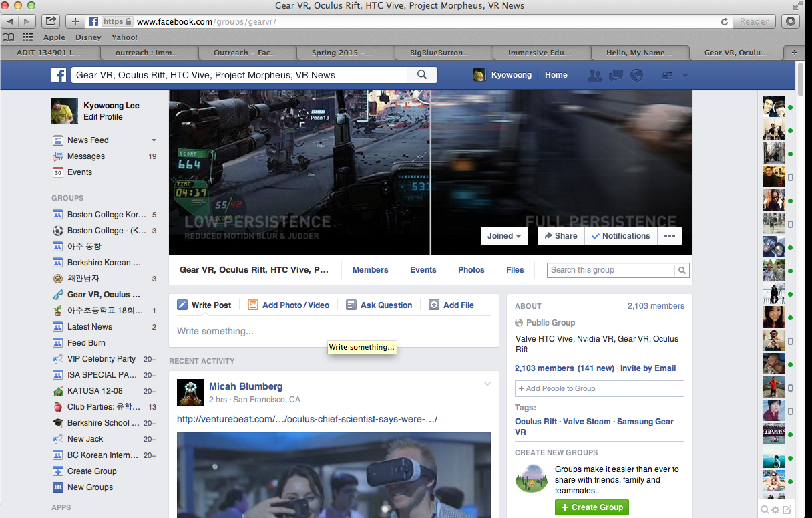
Task: Click the Reader button in address bar
Action: [754, 21]
